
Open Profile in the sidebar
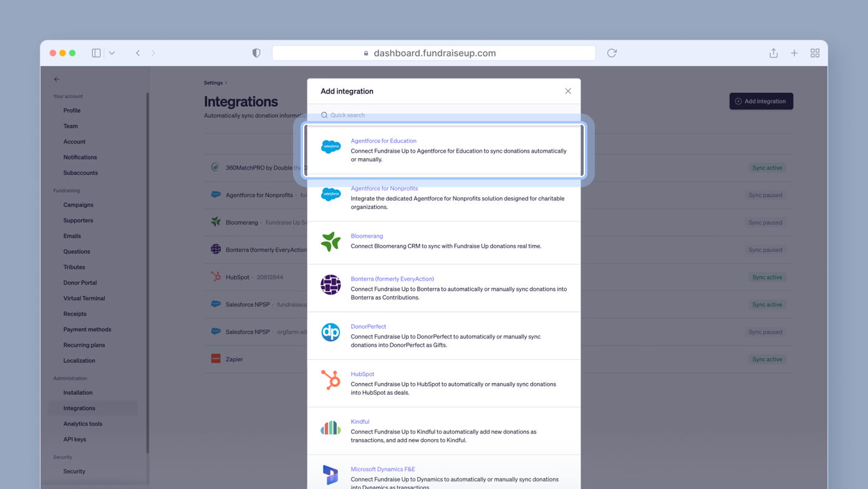click(72, 110)
